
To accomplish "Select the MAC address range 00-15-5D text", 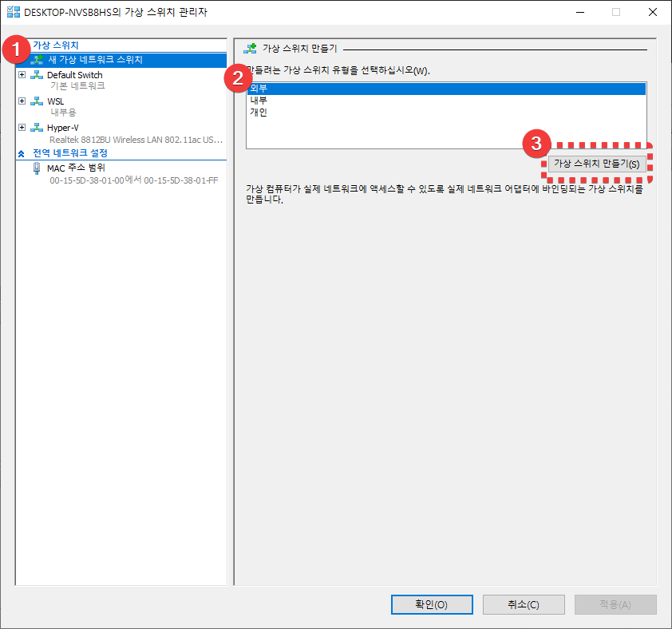I will point(133,180).
